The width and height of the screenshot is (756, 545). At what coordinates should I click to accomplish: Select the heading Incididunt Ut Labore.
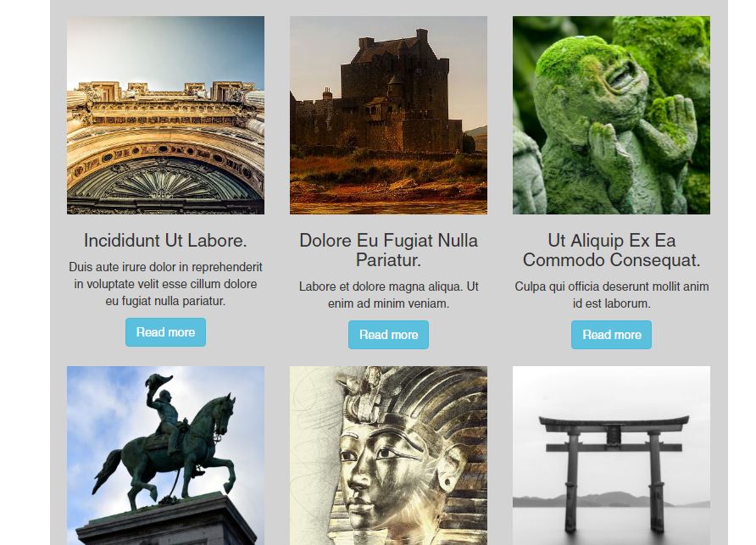click(x=165, y=240)
